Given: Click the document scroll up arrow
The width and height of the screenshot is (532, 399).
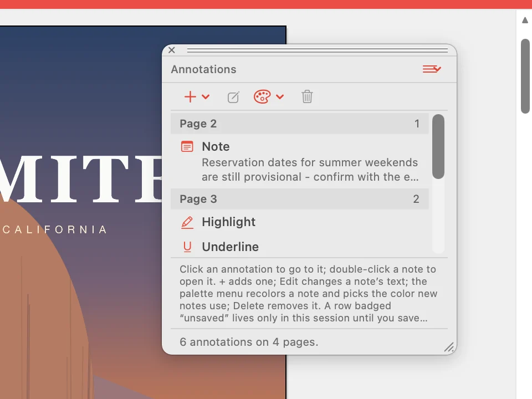Looking at the screenshot, I should (525, 21).
